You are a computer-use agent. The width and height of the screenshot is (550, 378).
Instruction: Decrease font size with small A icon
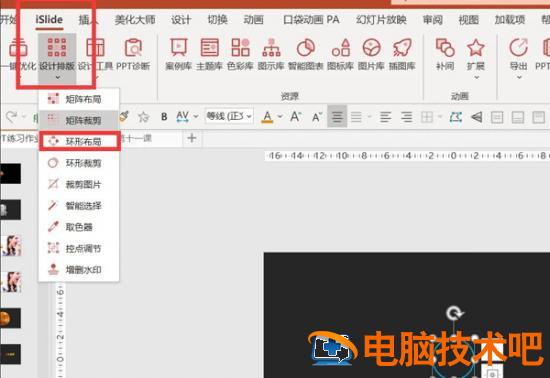[317, 117]
